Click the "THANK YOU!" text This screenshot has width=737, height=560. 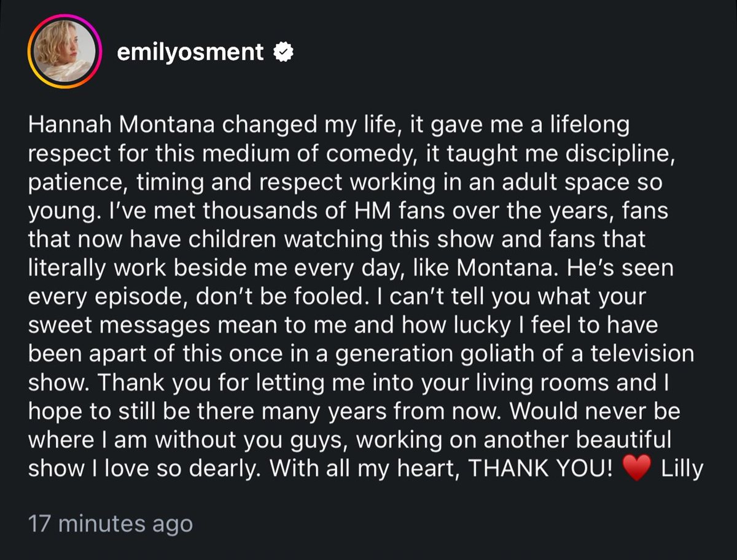point(540,469)
